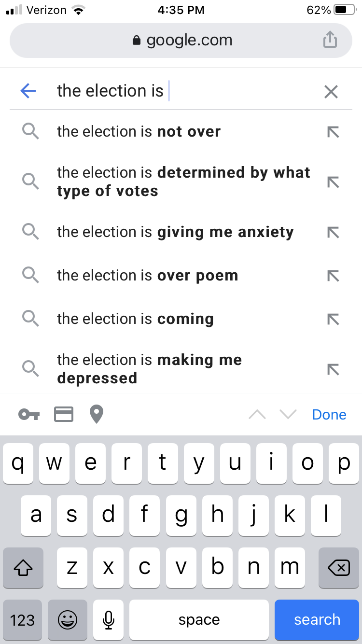
Task: Tap the credit card autofill icon
Action: [64, 414]
